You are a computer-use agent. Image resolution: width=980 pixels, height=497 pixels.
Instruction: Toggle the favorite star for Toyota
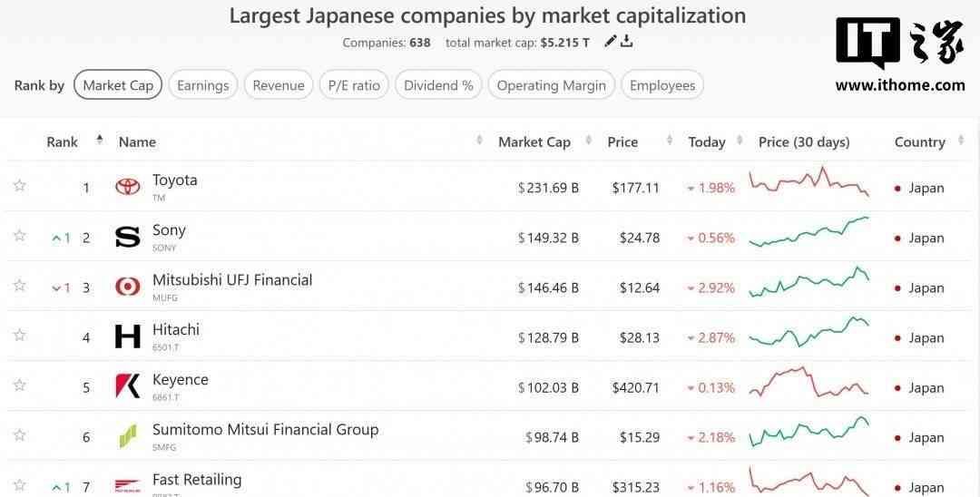(20, 186)
